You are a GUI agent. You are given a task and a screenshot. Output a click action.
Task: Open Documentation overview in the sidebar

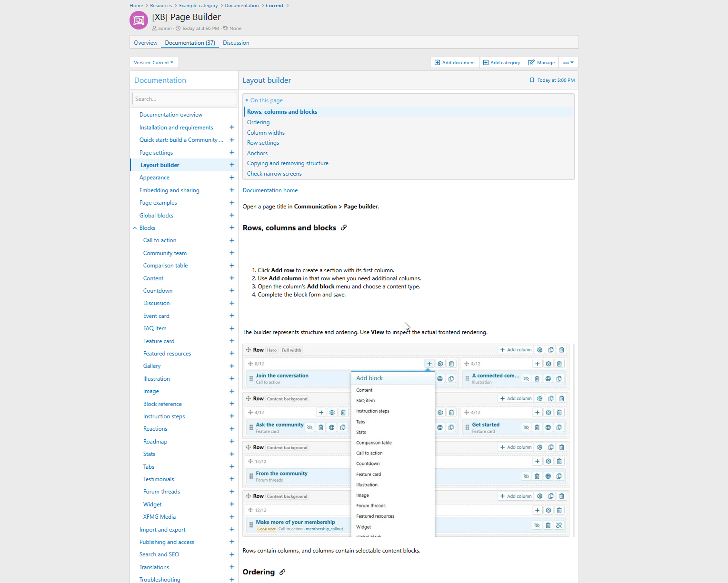(x=171, y=115)
